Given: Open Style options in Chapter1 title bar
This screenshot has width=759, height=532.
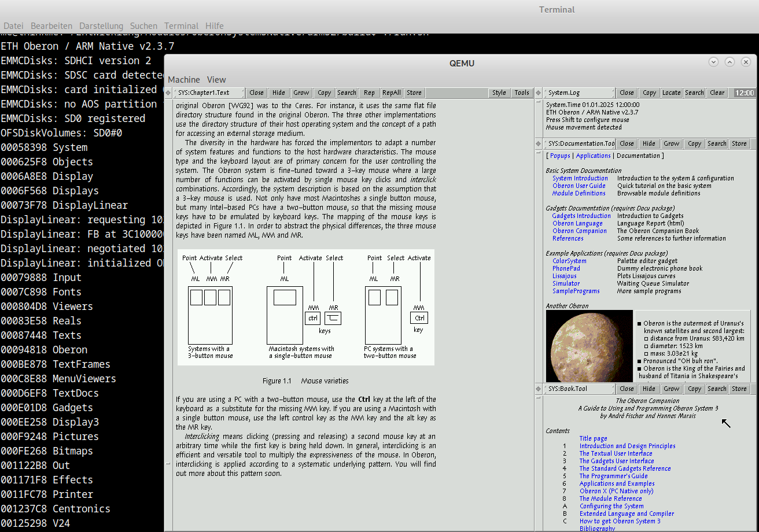Looking at the screenshot, I should (x=499, y=92).
